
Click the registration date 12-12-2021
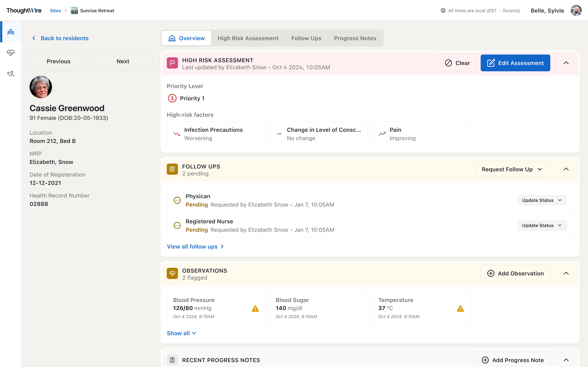(45, 183)
